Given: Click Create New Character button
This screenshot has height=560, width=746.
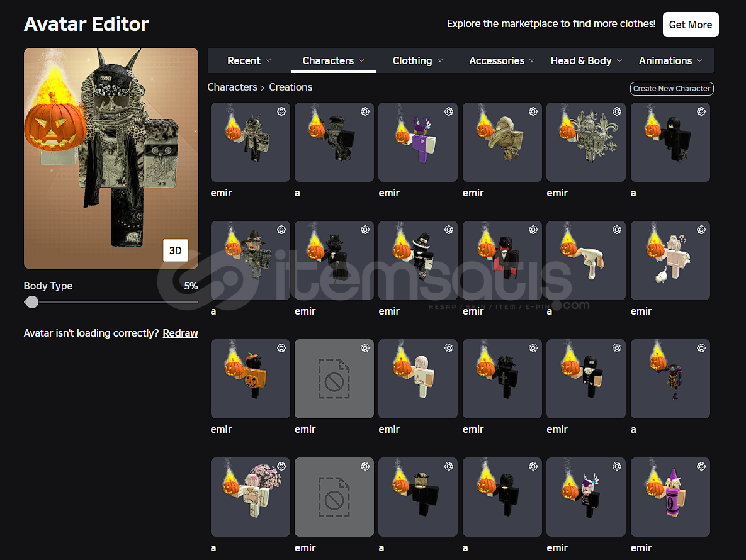Looking at the screenshot, I should 672,89.
